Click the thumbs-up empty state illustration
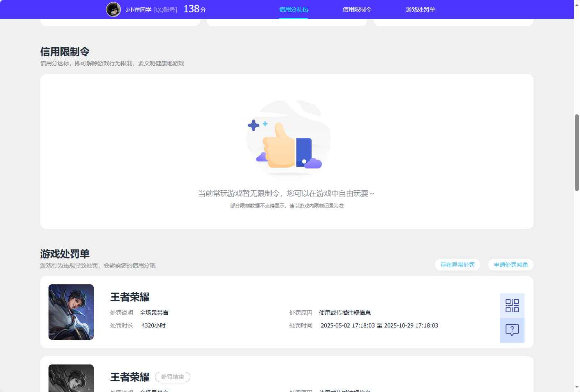580x392 pixels. point(288,138)
